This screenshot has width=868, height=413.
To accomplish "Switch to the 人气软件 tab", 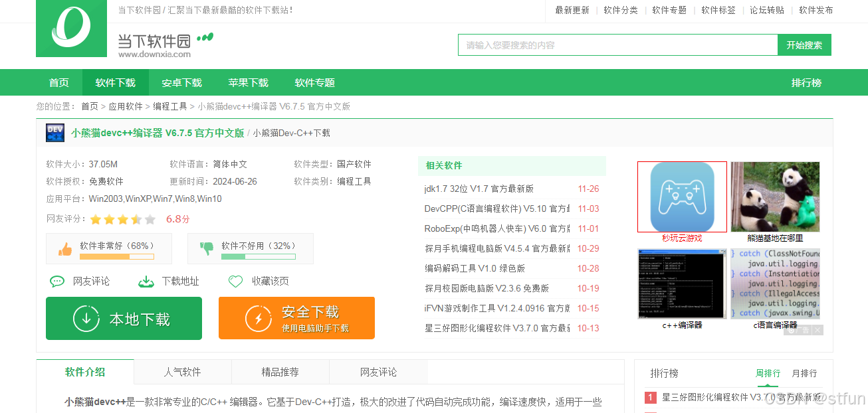I will pyautogui.click(x=183, y=372).
